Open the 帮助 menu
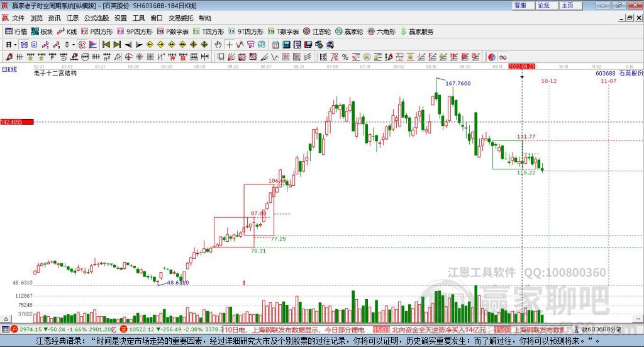Viewport: 644px width, 347px height. coord(204,18)
